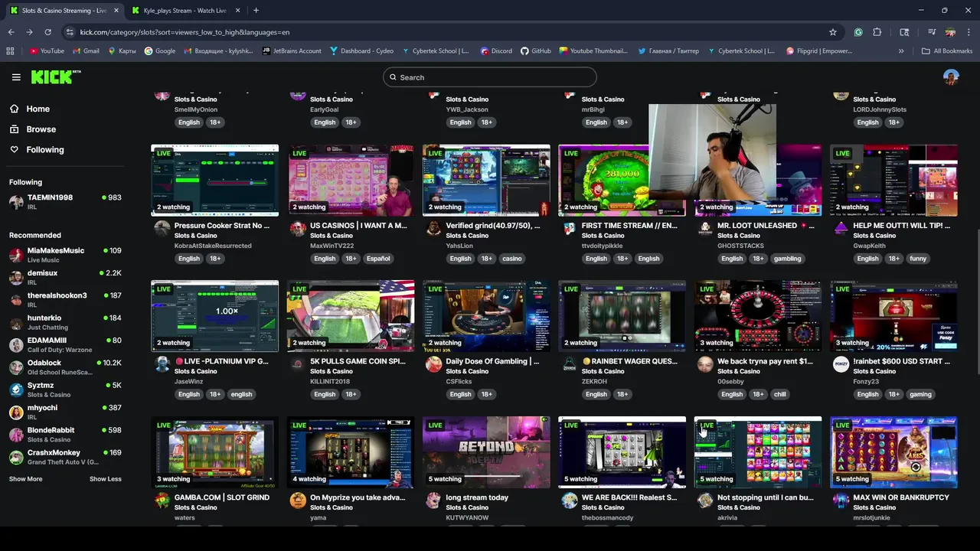View site information icon in address bar
Viewport: 980px width, 551px height.
pos(70,32)
